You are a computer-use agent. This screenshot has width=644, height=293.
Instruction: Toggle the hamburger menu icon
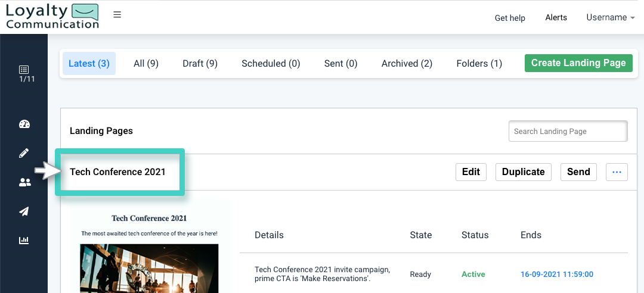(x=117, y=15)
